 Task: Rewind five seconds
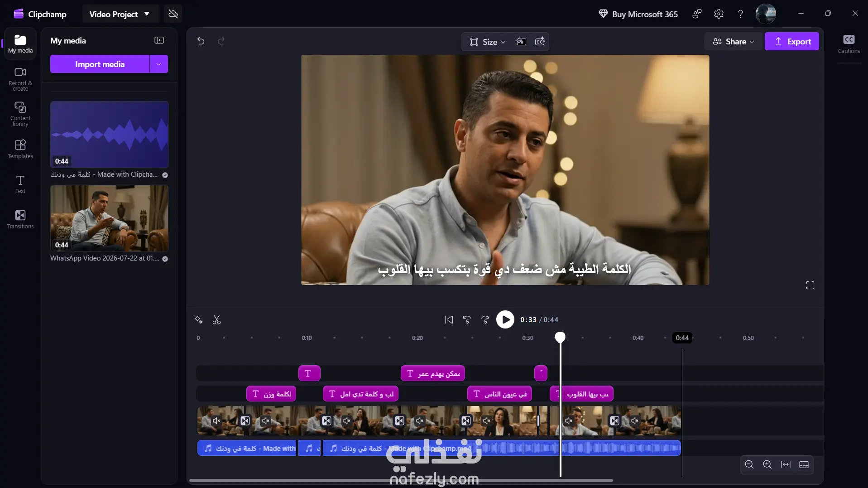click(467, 320)
